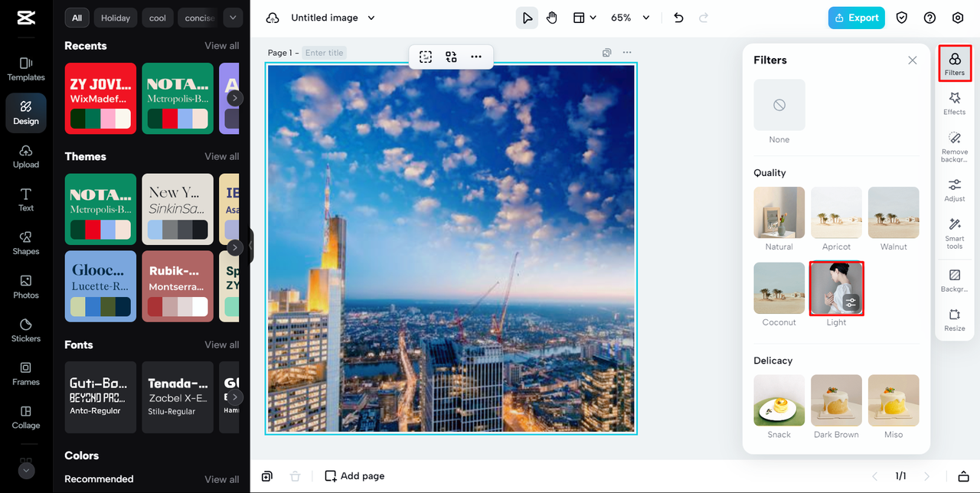980x493 pixels.
Task: Open the layers icon at bottom right
Action: [963, 476]
